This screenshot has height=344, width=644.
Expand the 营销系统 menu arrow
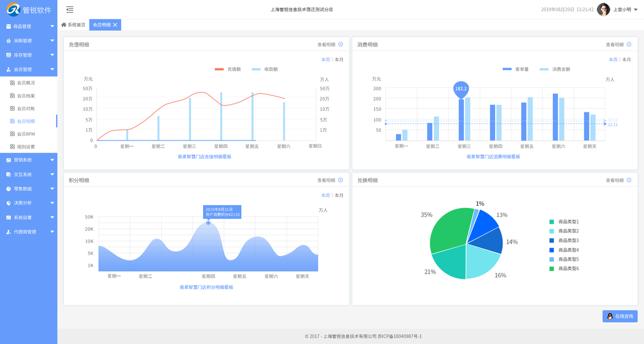pos(52,160)
